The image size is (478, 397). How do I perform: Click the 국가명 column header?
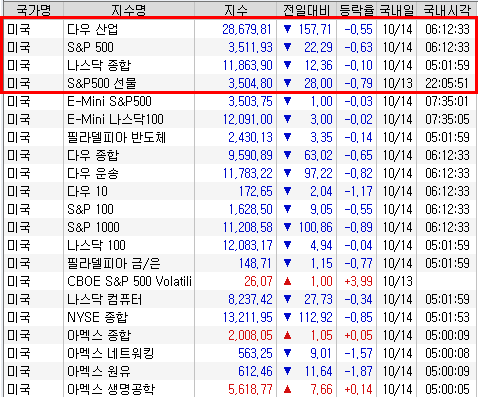point(33,10)
